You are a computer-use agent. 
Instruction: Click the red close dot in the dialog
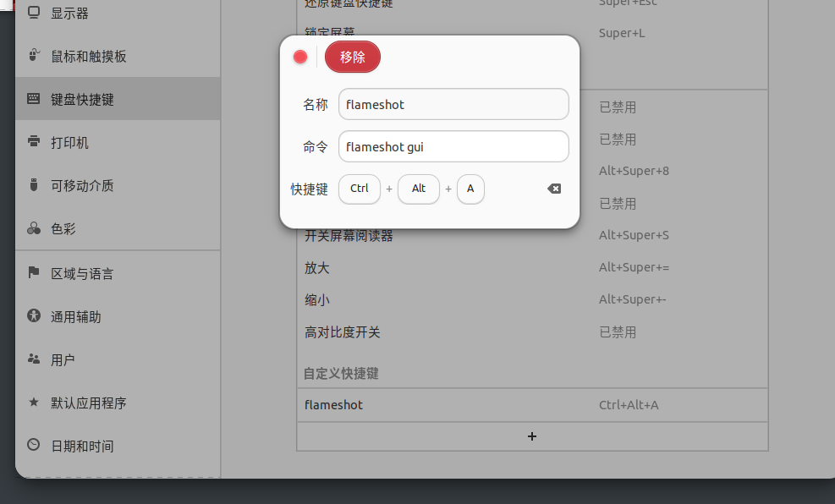click(300, 57)
